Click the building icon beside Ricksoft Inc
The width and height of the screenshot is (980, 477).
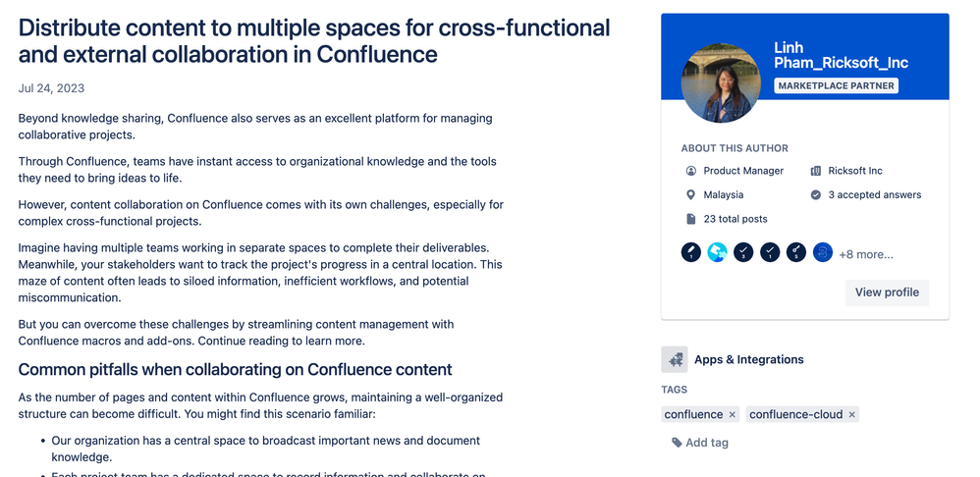click(816, 171)
